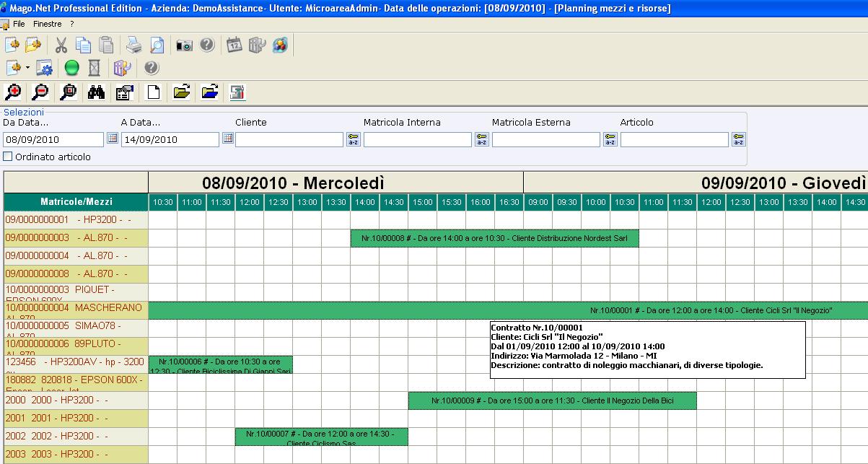
Task: Click the Copy icon
Action: (84, 45)
